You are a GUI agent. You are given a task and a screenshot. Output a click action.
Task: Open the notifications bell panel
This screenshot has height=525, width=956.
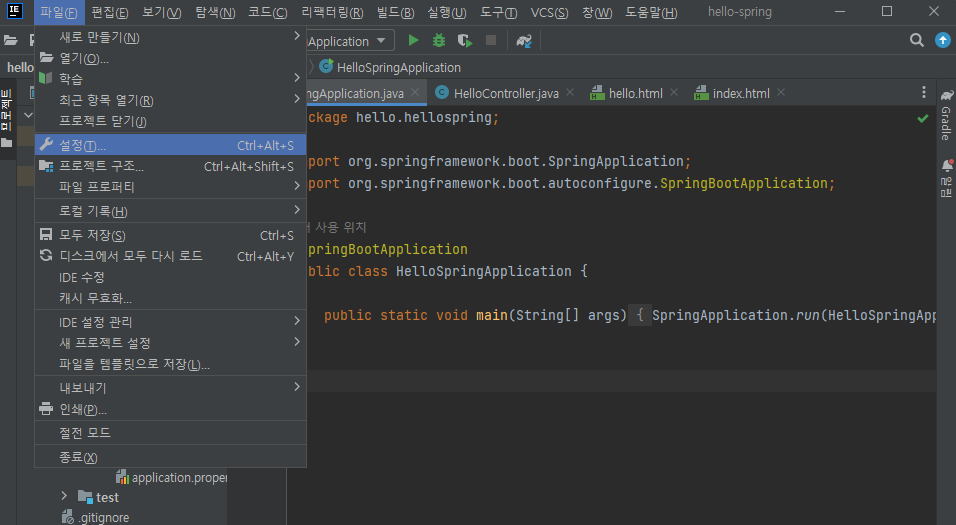pyautogui.click(x=946, y=178)
